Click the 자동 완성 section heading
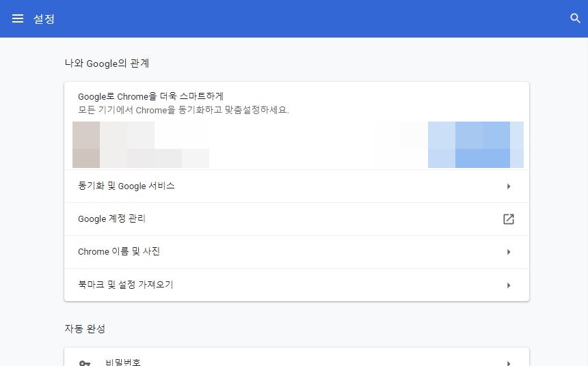 tap(85, 328)
